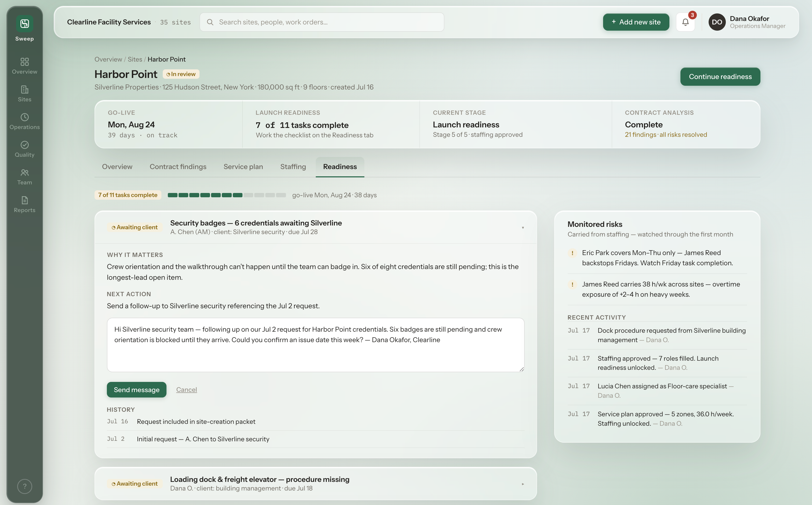Open Operations in the sidebar
This screenshot has width=812, height=505.
(x=24, y=121)
